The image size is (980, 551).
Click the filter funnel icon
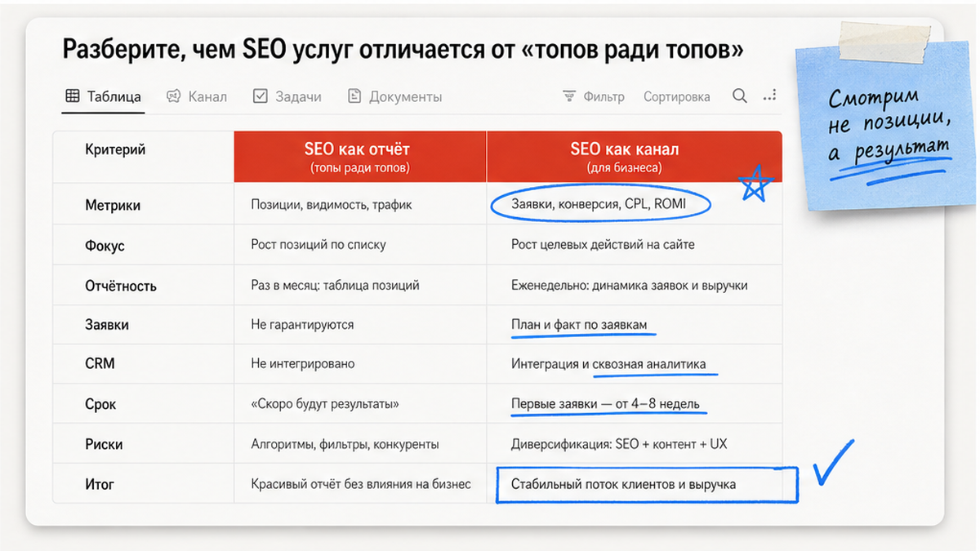(x=569, y=96)
